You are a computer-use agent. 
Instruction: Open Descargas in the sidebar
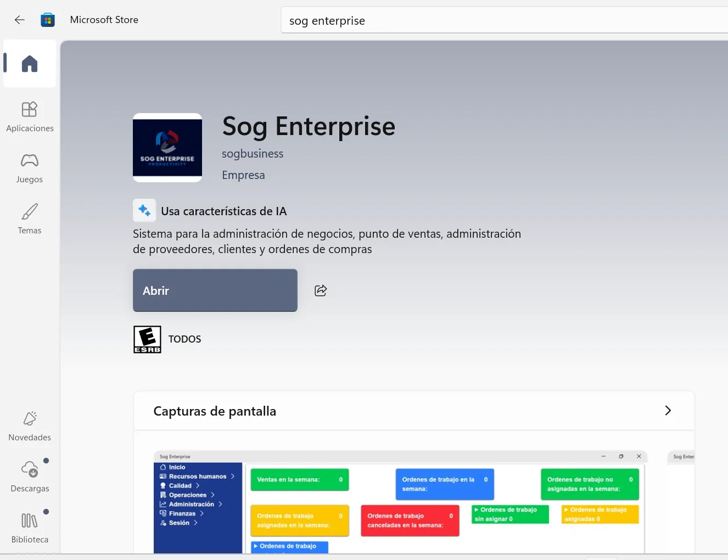(30, 477)
